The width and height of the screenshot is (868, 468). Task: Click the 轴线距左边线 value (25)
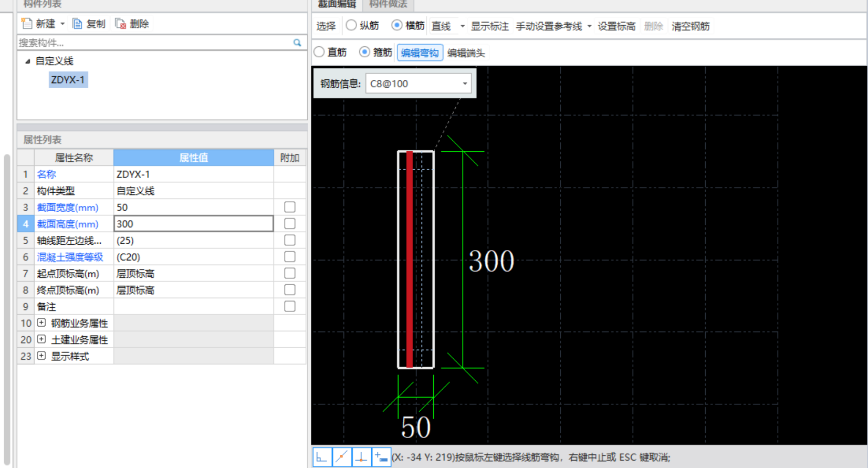coord(194,240)
